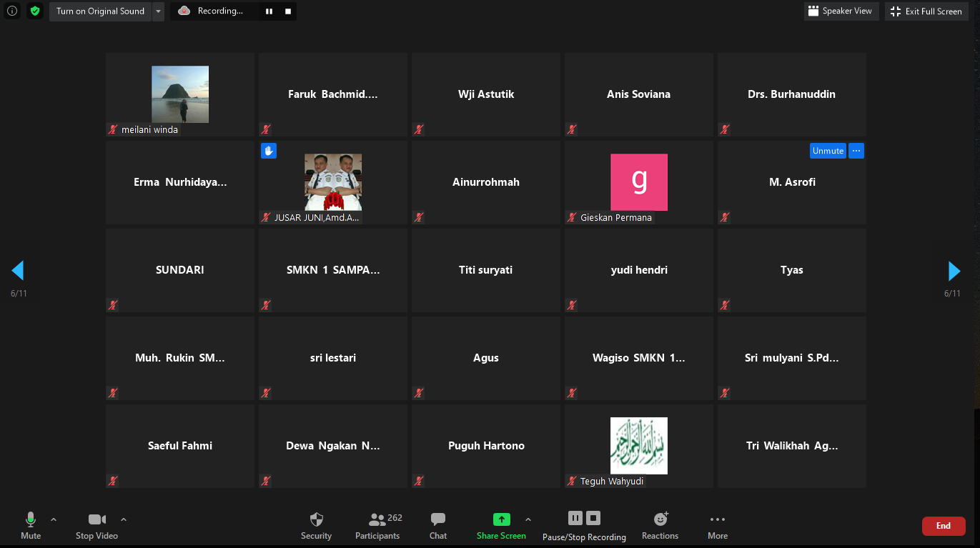Open the meeting info icon
The width and height of the screenshot is (980, 548).
(x=12, y=11)
